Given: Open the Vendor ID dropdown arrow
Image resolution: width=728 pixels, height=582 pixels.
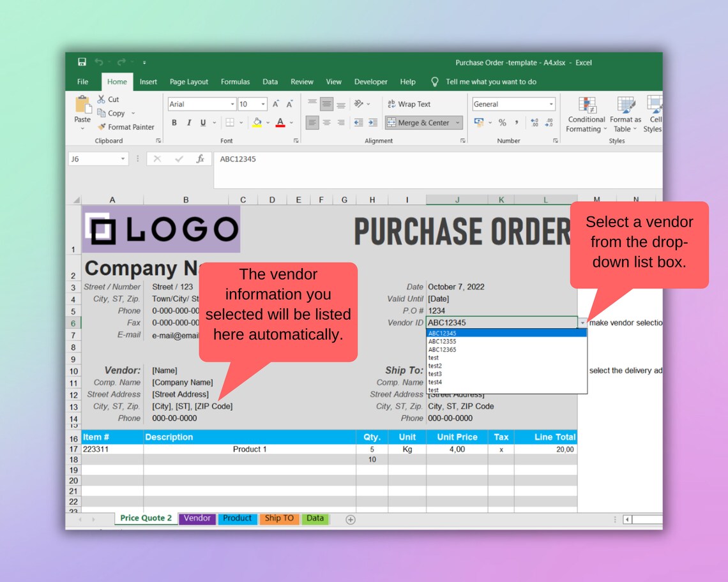Looking at the screenshot, I should coord(582,323).
